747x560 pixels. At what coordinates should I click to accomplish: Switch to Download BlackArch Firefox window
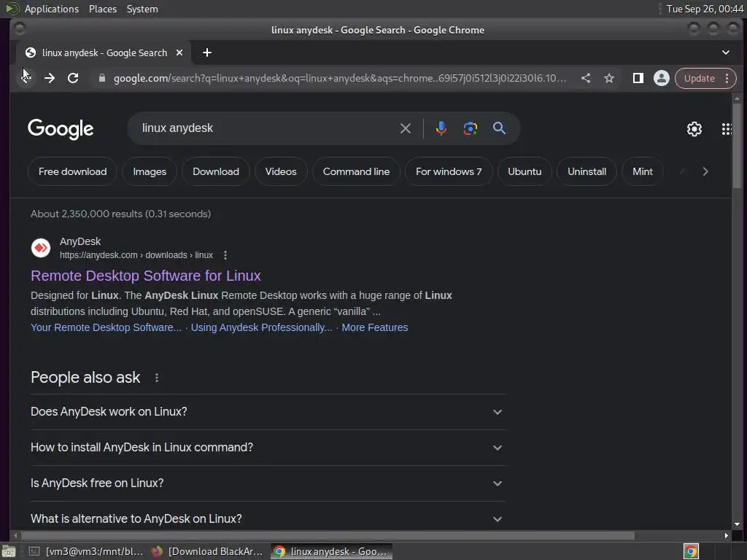pos(208,551)
